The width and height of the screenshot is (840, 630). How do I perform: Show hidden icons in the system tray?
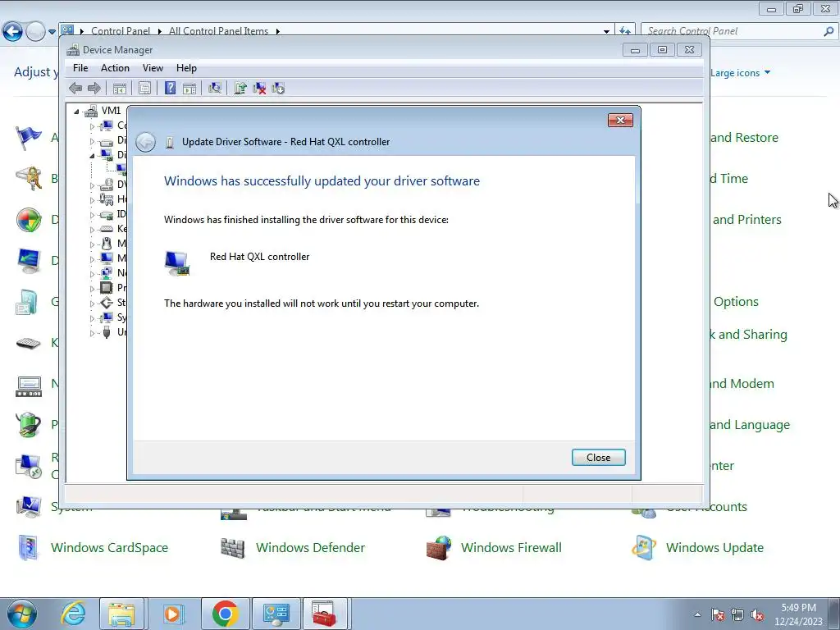tap(697, 614)
